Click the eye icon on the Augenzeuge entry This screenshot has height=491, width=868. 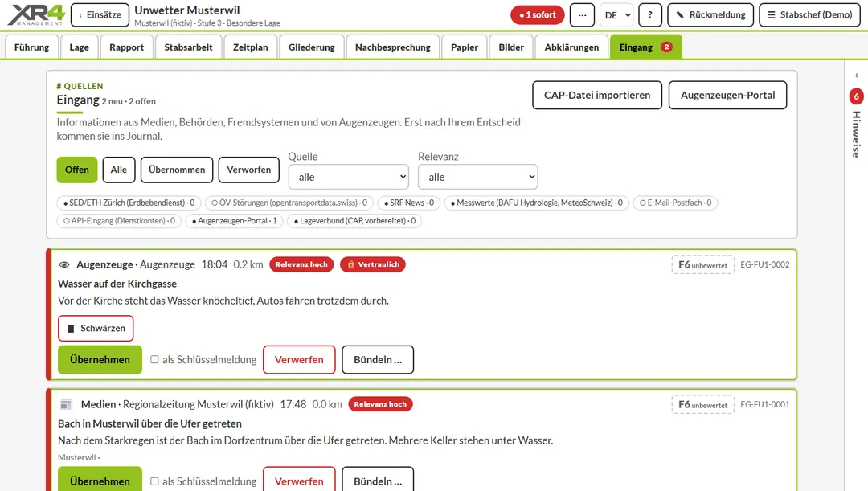click(x=64, y=264)
